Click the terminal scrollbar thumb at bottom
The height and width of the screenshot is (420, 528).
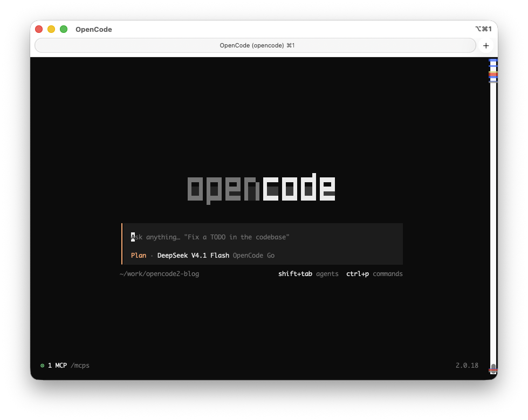[x=493, y=368]
